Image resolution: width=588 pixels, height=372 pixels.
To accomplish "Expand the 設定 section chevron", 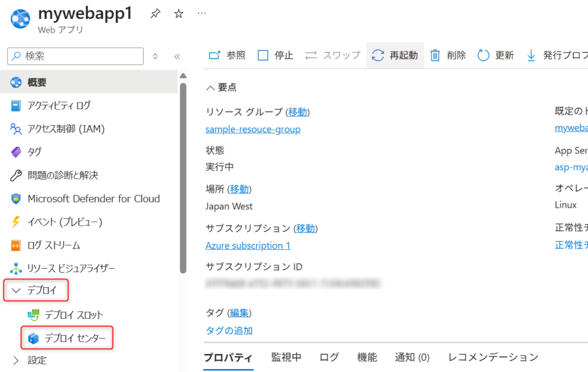I will [16, 361].
